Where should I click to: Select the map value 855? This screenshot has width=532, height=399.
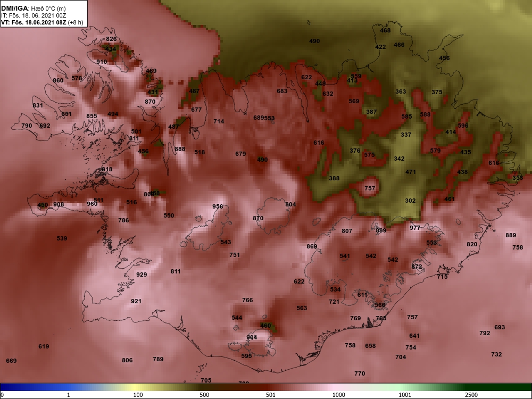coord(92,116)
